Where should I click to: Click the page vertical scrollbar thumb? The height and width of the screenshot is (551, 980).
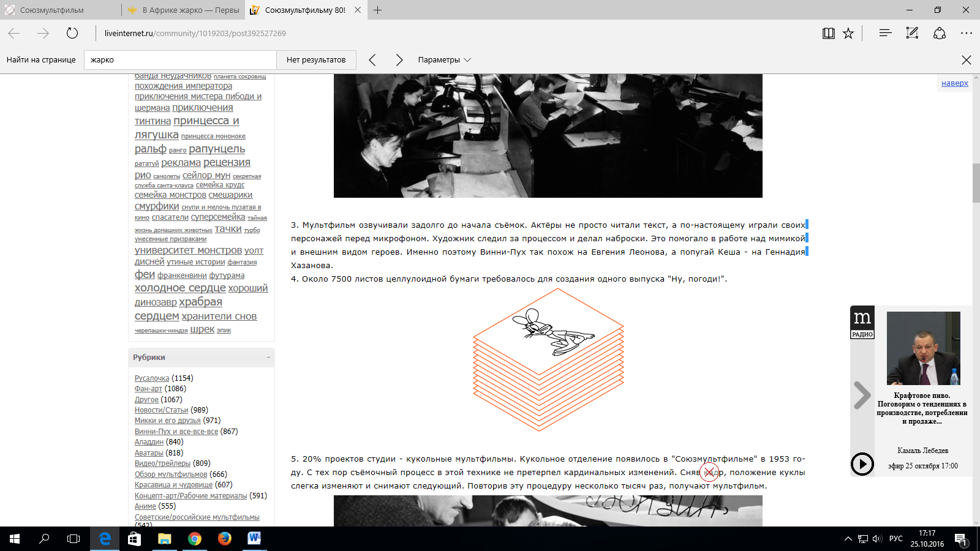point(976,183)
